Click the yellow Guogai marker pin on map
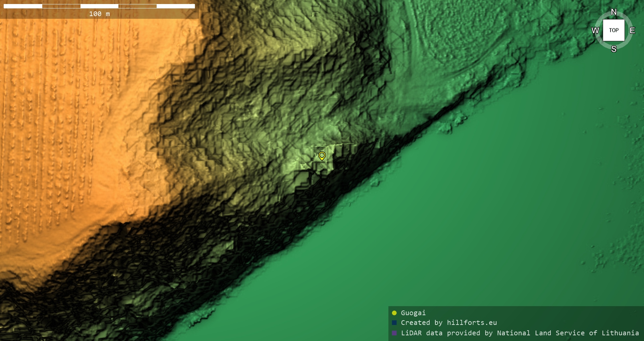The height and width of the screenshot is (341, 644). click(322, 156)
